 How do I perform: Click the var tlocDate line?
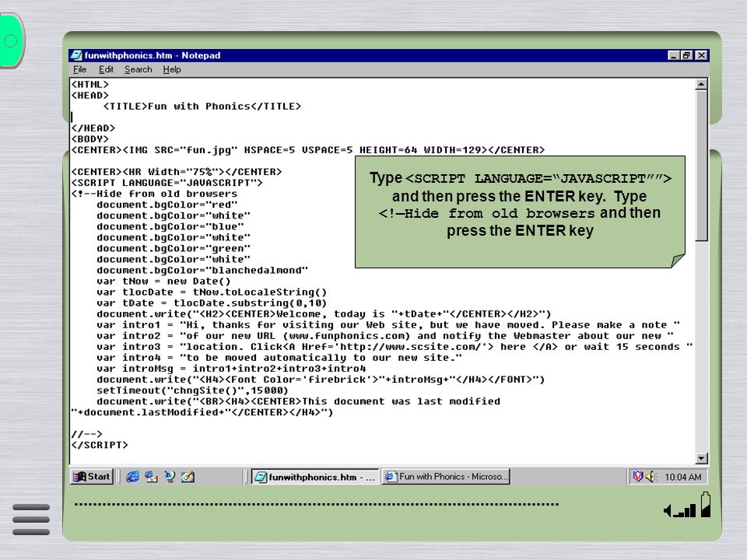212,292
